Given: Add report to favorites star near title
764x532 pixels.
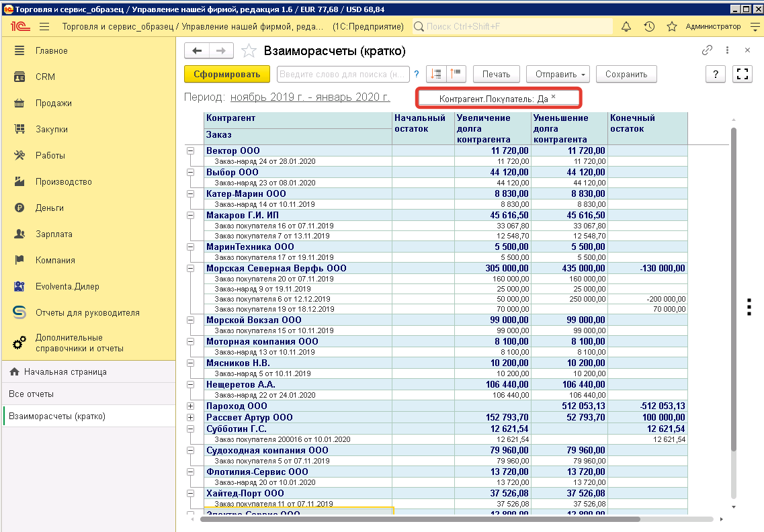Looking at the screenshot, I should pos(249,50).
